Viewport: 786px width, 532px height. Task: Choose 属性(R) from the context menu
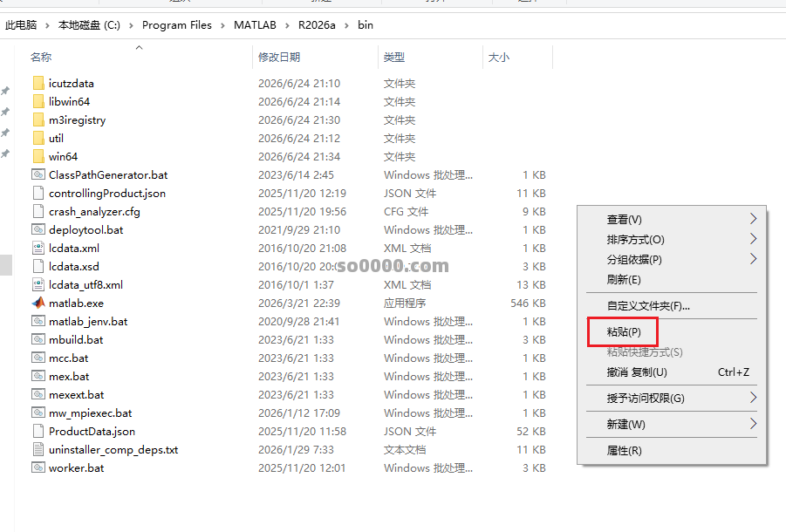coord(672,451)
